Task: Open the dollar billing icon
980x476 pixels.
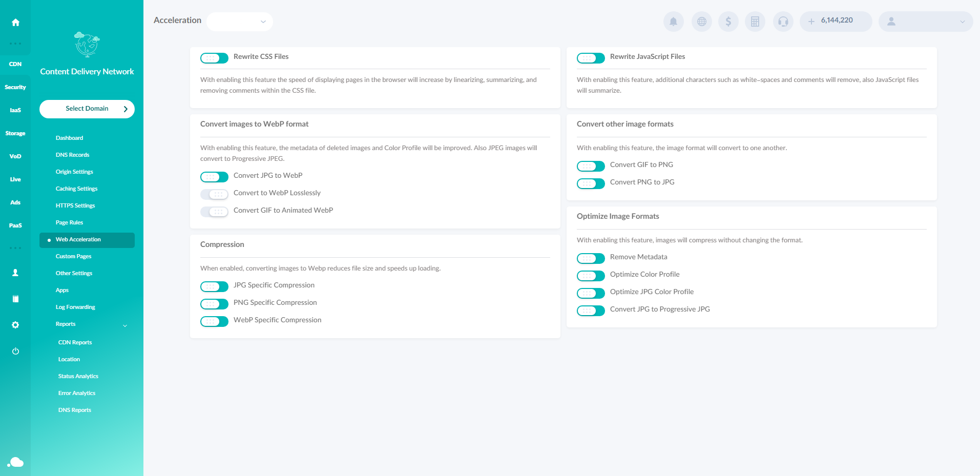Action: [x=728, y=22]
